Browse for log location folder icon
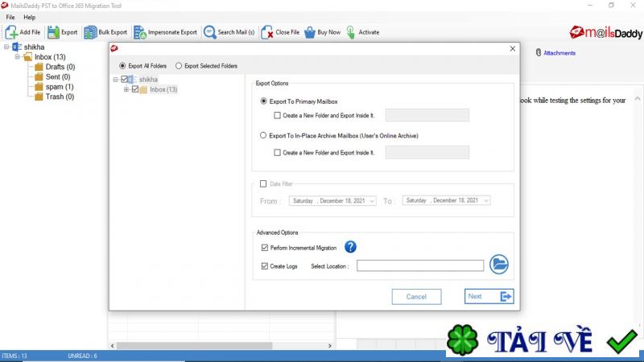The height and width of the screenshot is (362, 644). [x=499, y=265]
